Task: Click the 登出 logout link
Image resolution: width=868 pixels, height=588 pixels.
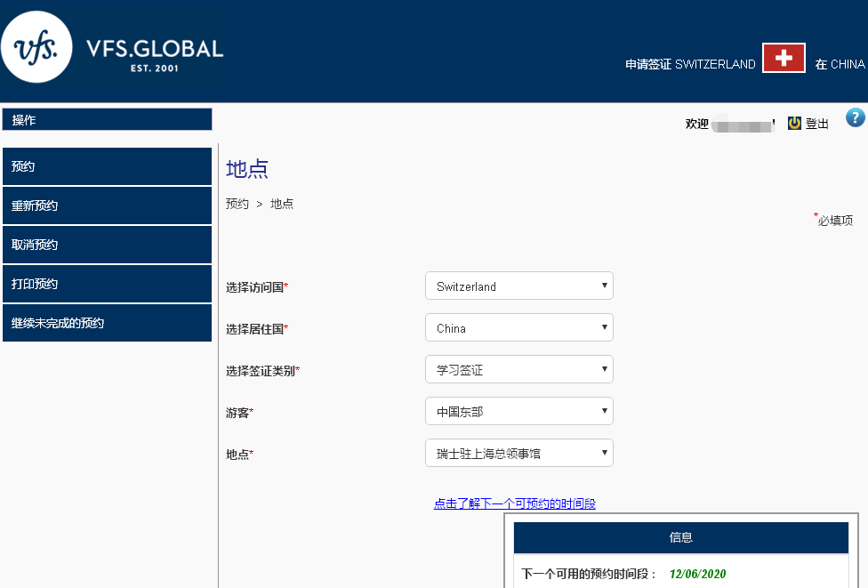Action: click(x=817, y=124)
